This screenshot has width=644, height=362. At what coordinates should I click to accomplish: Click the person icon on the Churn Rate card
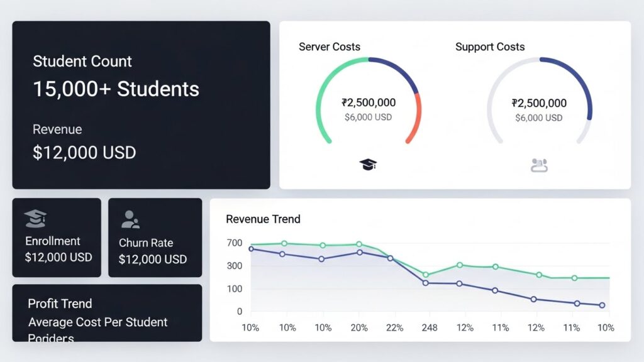tap(130, 218)
